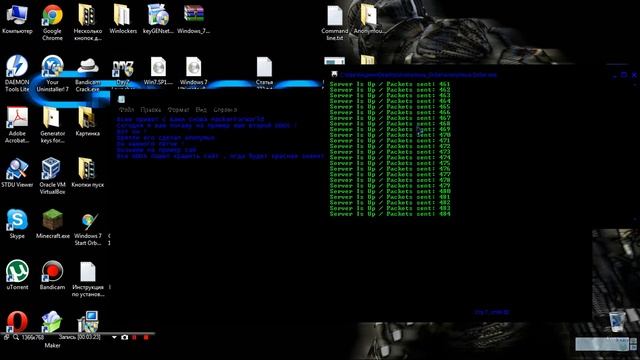Click console line 'Packets sent: 461'
Viewport: 640px width, 360px height.
coord(390,84)
